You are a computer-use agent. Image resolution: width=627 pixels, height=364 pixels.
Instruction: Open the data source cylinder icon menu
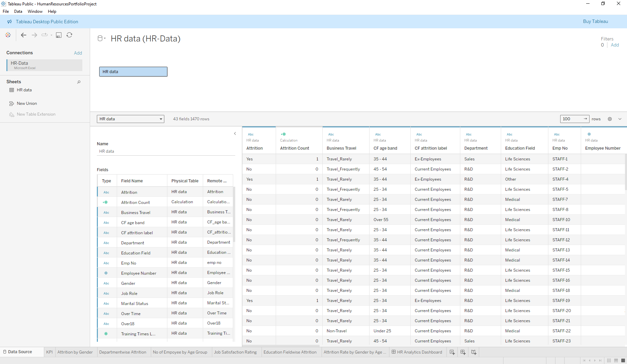pos(101,38)
